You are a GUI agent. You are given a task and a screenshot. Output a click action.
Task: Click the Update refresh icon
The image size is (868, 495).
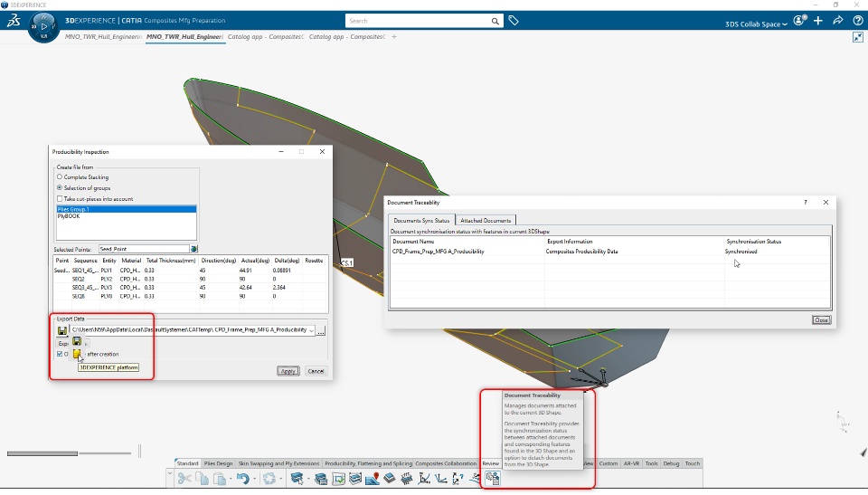point(269,479)
